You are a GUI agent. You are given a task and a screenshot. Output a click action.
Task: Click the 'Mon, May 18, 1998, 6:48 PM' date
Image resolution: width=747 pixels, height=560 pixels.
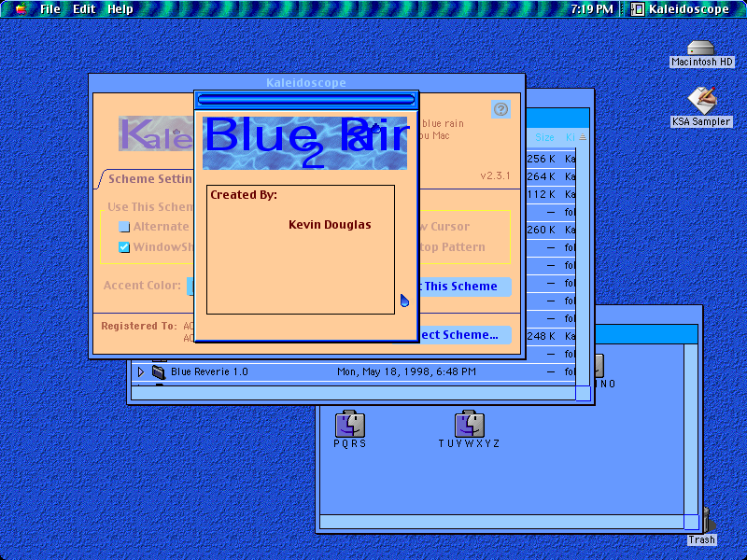[406, 371]
